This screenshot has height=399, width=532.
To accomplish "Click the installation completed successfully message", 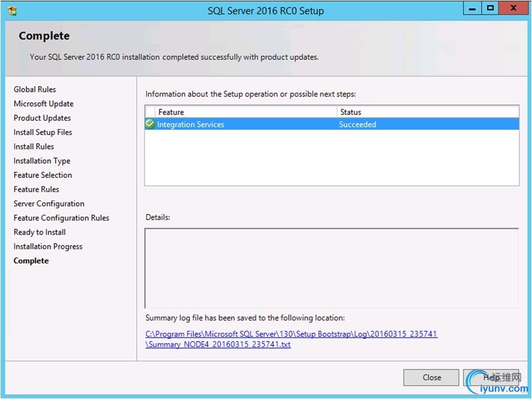I will click(x=174, y=57).
